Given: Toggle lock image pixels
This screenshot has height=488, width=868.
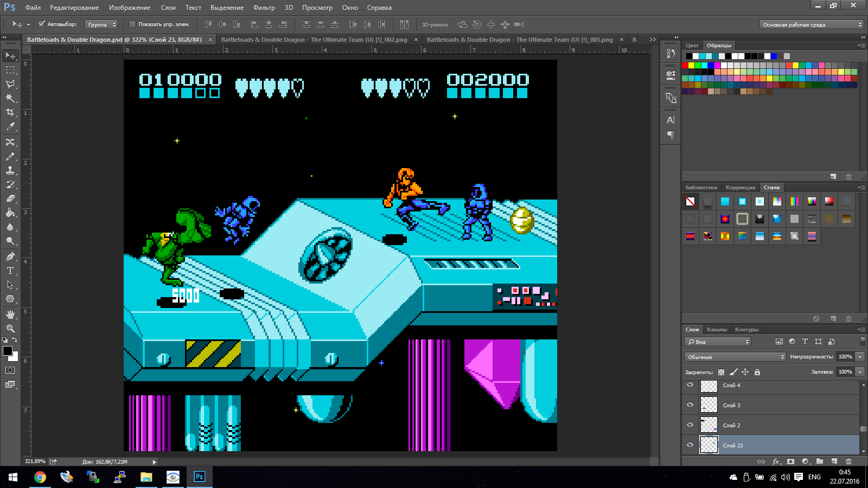Looking at the screenshot, I should (x=733, y=372).
